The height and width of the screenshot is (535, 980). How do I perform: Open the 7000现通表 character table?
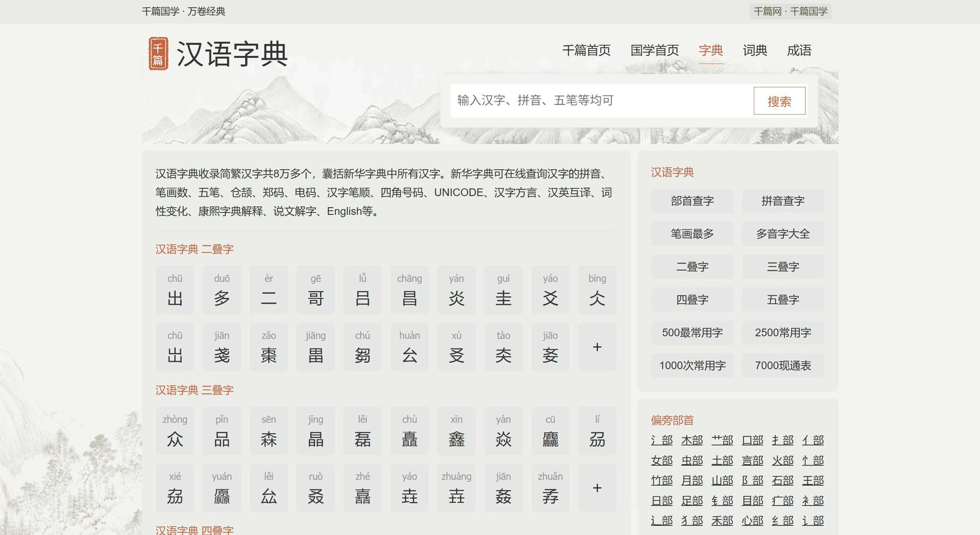point(783,365)
